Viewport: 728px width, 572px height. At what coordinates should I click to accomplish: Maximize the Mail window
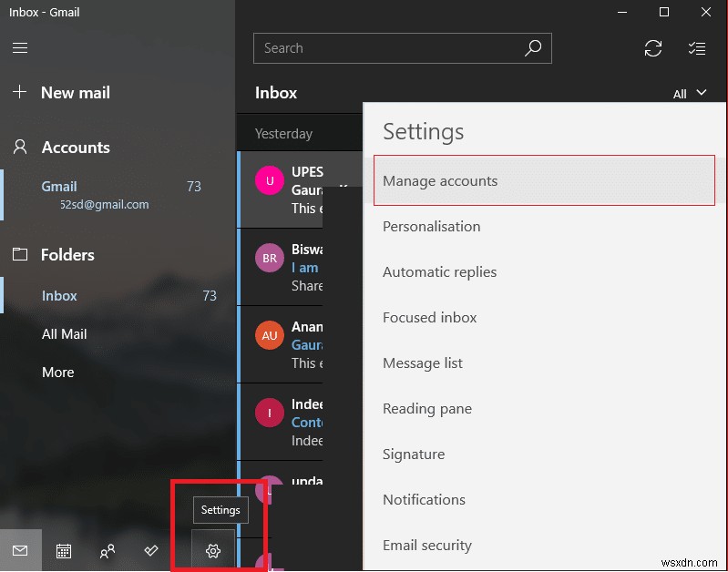pos(664,12)
